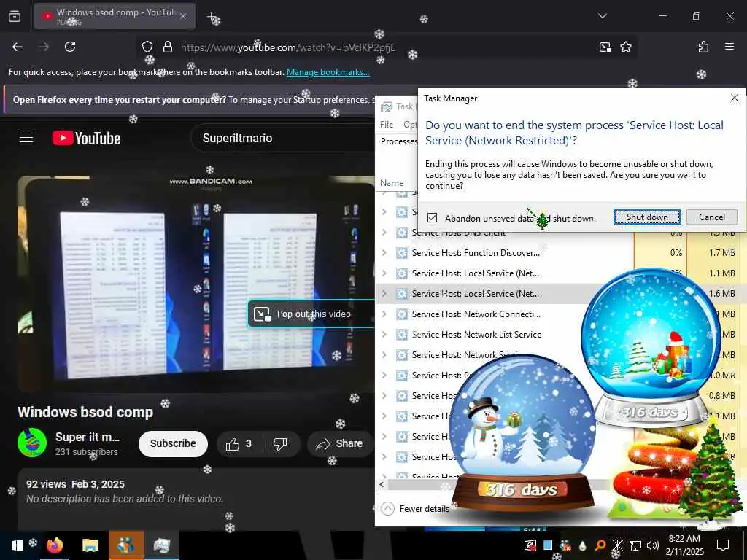Viewport: 747px width, 560px height.
Task: Subscribe to Super ilt m channel
Action: coord(173,444)
